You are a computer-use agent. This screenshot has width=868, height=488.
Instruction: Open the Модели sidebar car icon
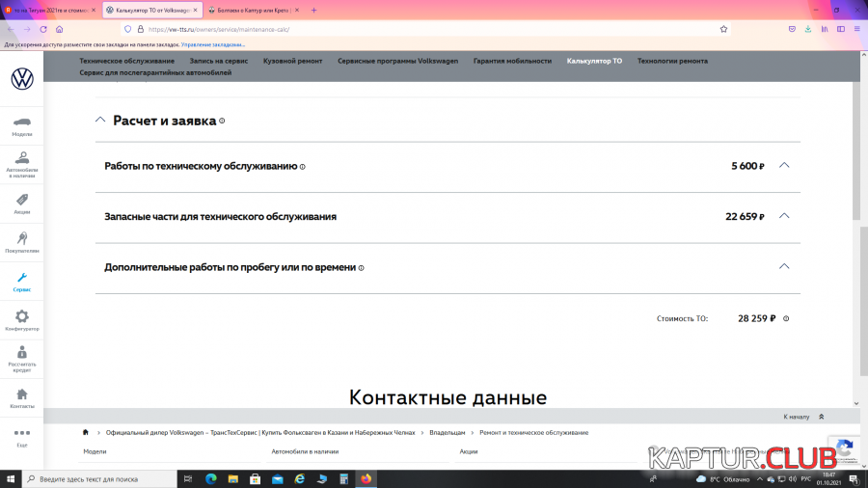coord(21,122)
